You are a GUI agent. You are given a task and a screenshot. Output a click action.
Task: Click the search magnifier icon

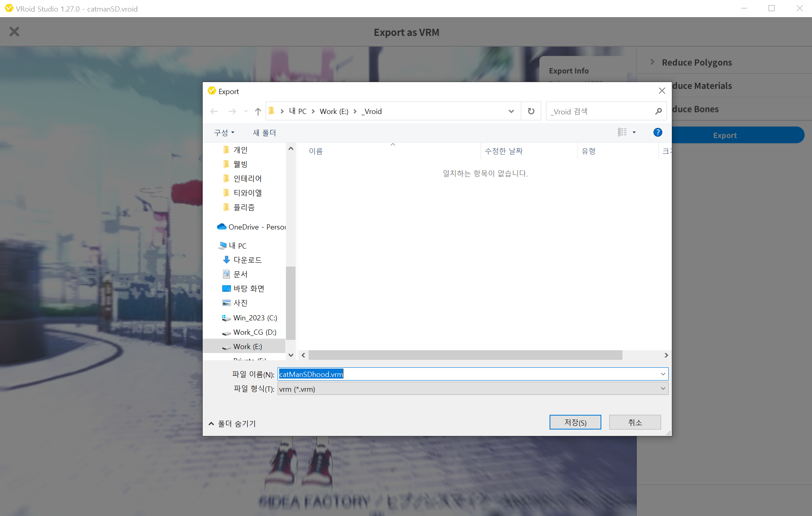point(658,112)
